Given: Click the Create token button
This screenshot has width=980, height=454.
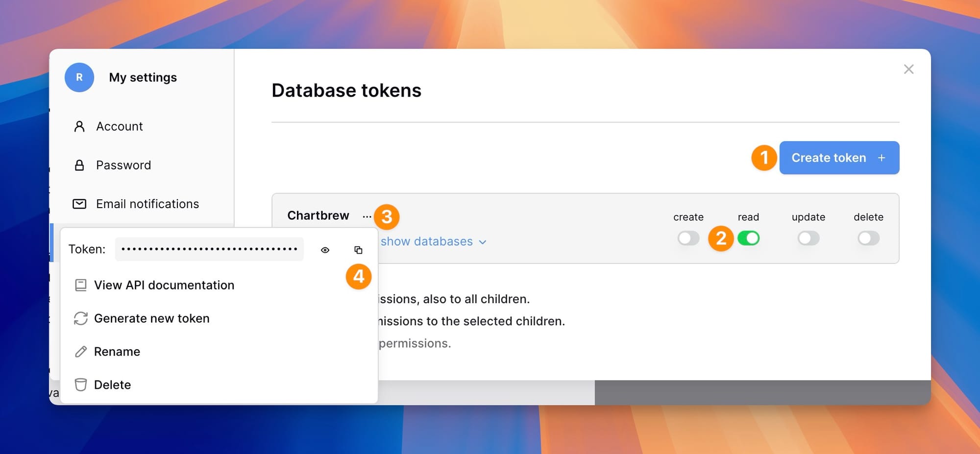Looking at the screenshot, I should coord(839,157).
